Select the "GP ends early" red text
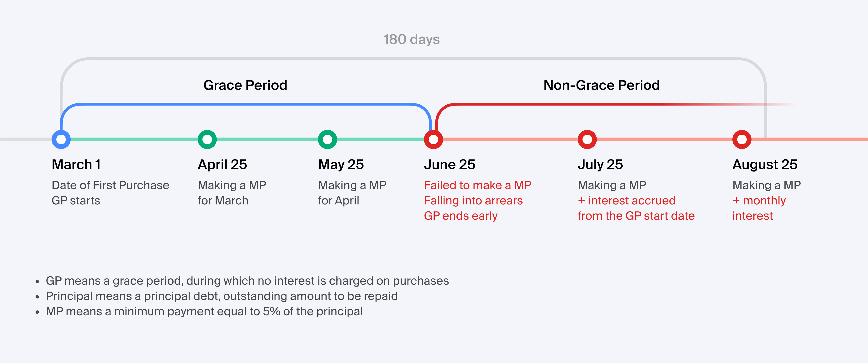 460,216
